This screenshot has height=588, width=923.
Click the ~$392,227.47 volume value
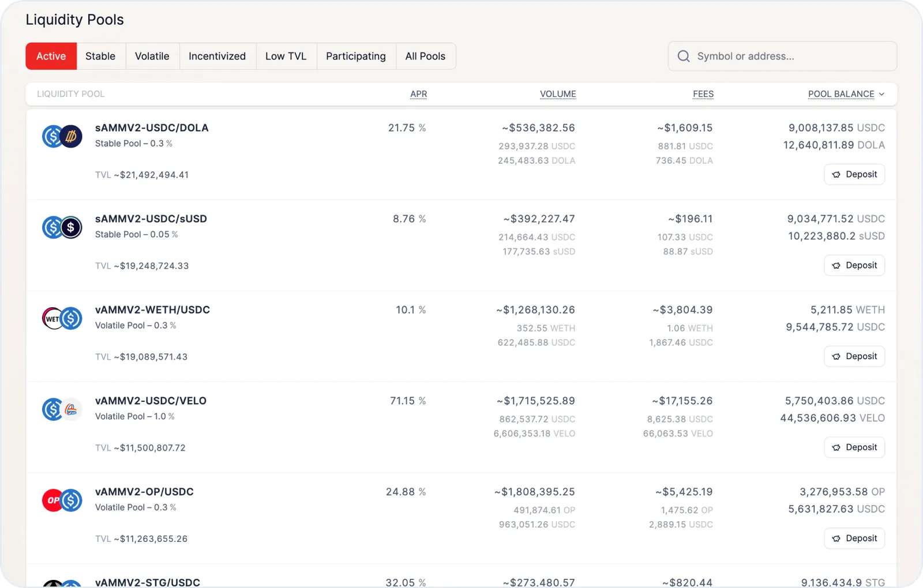point(539,219)
